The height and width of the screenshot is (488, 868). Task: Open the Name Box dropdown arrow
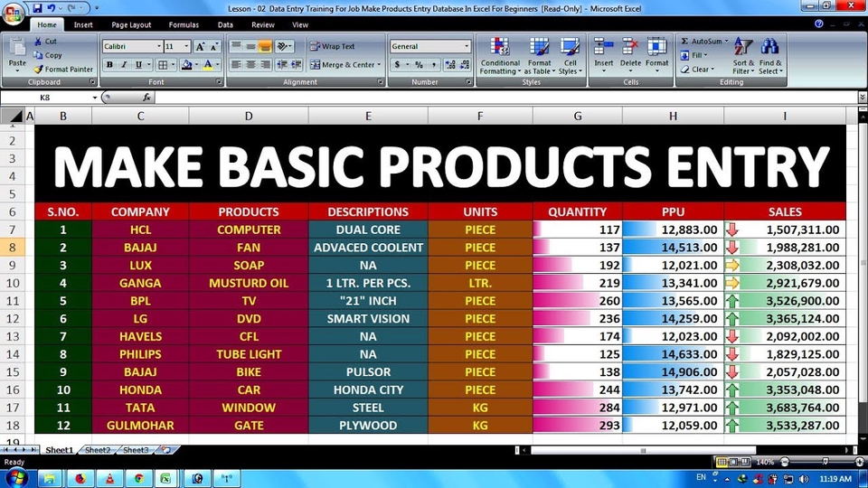pos(95,98)
